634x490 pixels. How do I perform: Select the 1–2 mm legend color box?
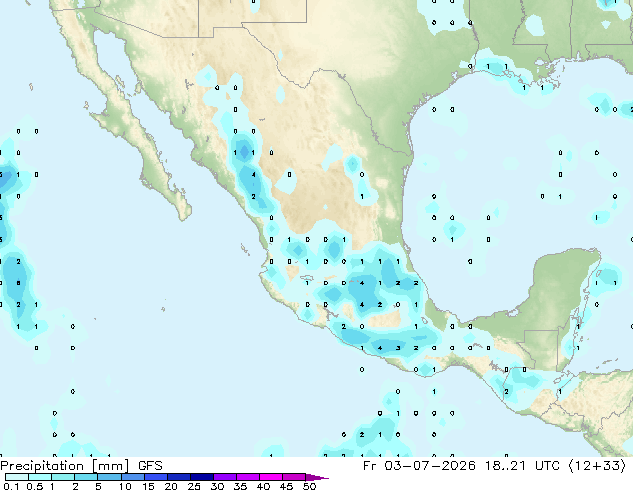point(63,477)
